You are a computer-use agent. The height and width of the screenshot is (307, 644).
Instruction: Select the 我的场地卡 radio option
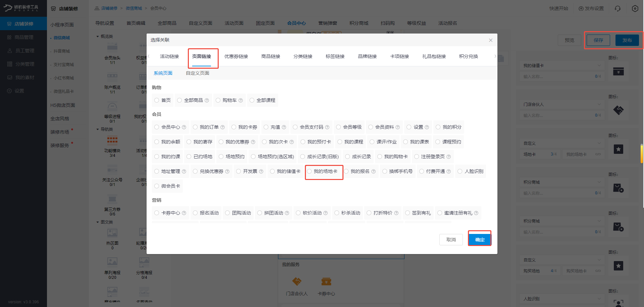point(324,171)
